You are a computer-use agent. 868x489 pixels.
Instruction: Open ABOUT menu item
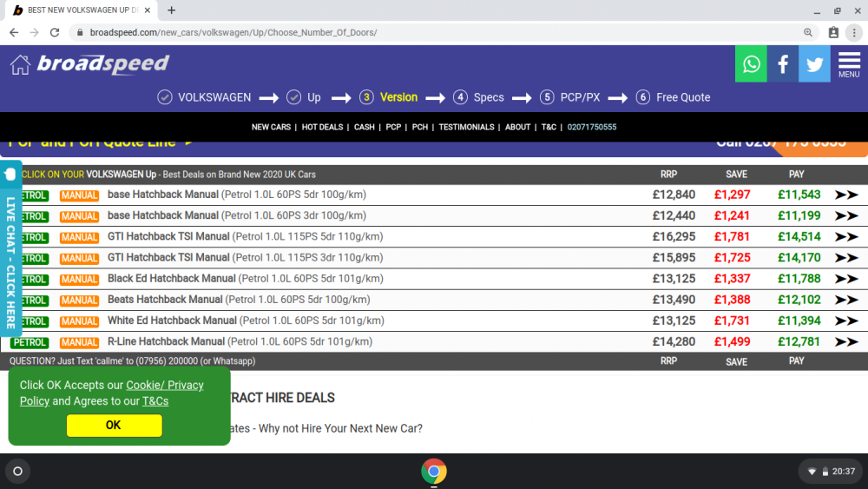[x=517, y=127]
